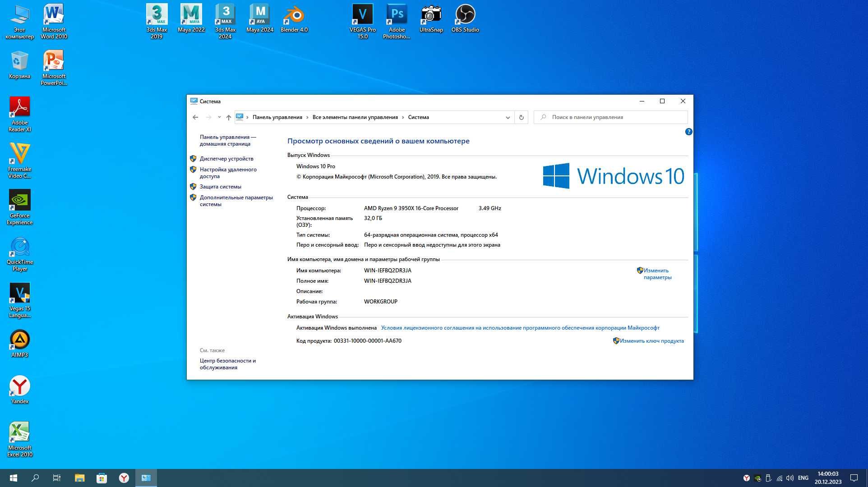This screenshot has height=487, width=868.
Task: Open recent locations dropdown arrow
Action: point(219,117)
